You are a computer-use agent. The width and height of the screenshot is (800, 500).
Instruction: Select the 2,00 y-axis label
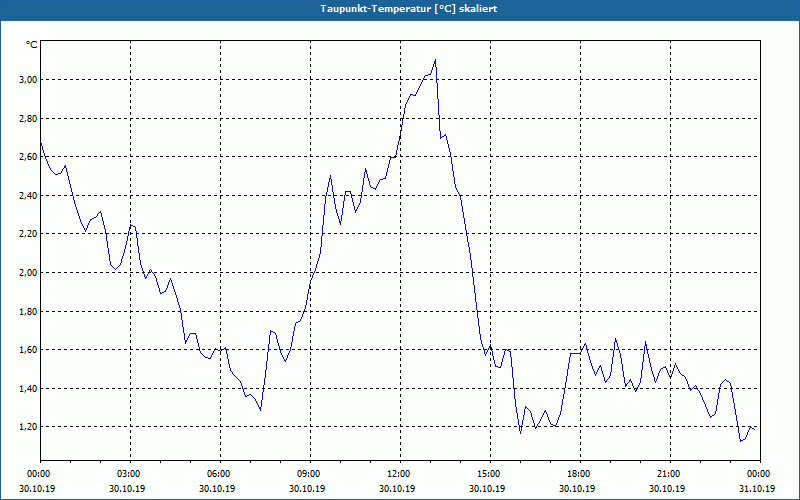coord(29,272)
